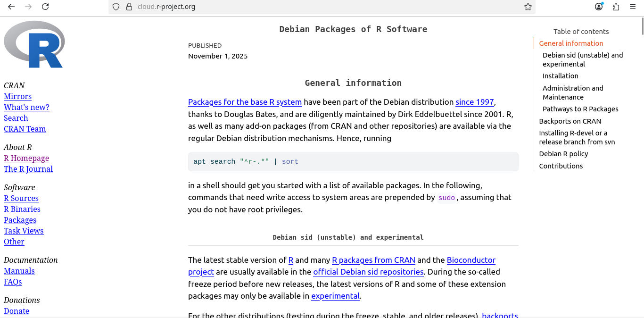Open the Task Views sidebar link

[24, 231]
